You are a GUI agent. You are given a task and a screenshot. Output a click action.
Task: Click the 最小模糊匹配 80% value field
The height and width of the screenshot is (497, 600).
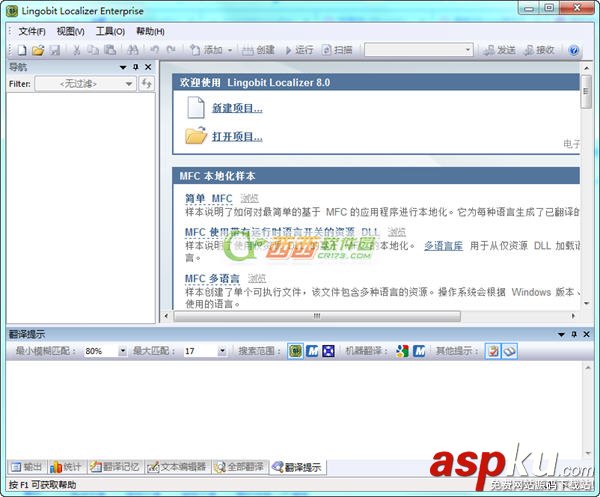(101, 351)
